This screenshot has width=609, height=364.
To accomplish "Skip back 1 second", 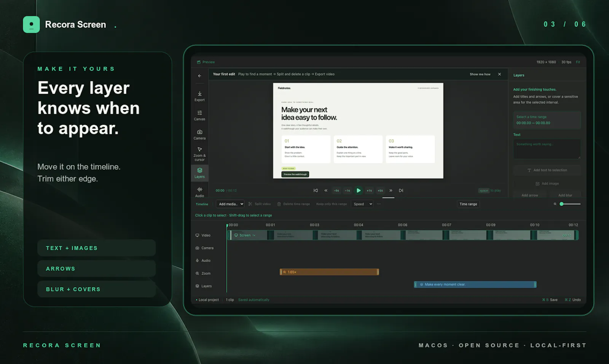I will pos(347,191).
